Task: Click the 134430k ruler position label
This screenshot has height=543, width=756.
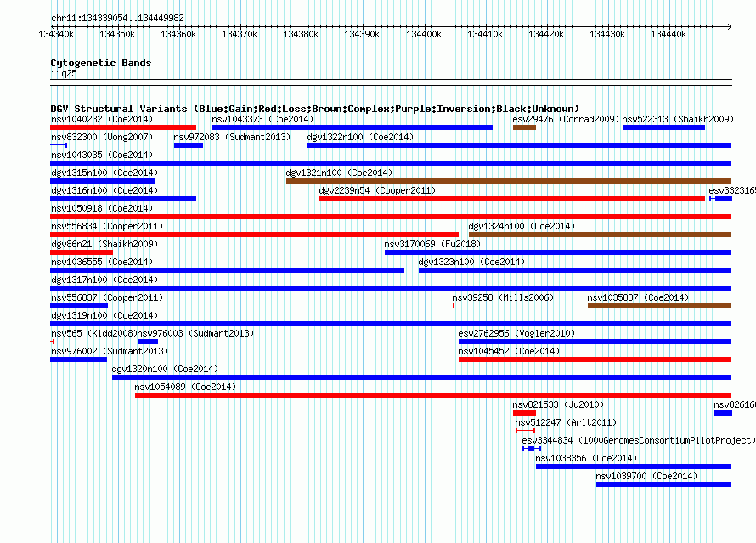Action: pyautogui.click(x=607, y=34)
